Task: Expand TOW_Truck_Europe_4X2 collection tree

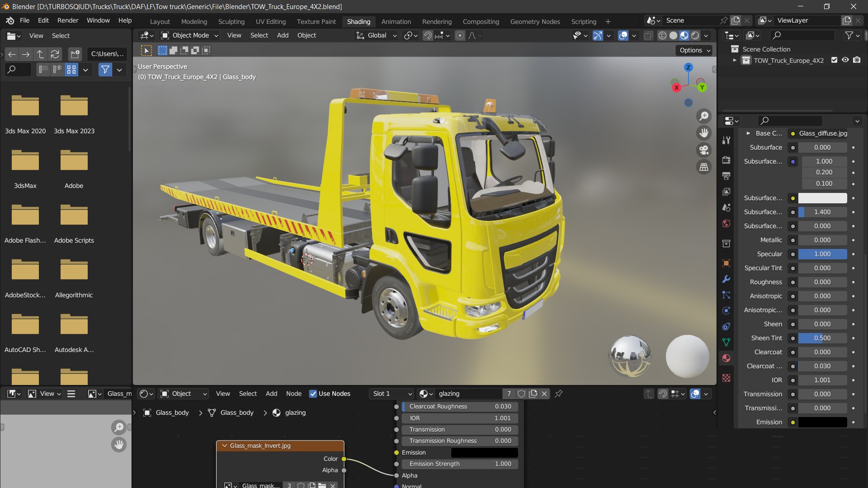Action: (734, 60)
